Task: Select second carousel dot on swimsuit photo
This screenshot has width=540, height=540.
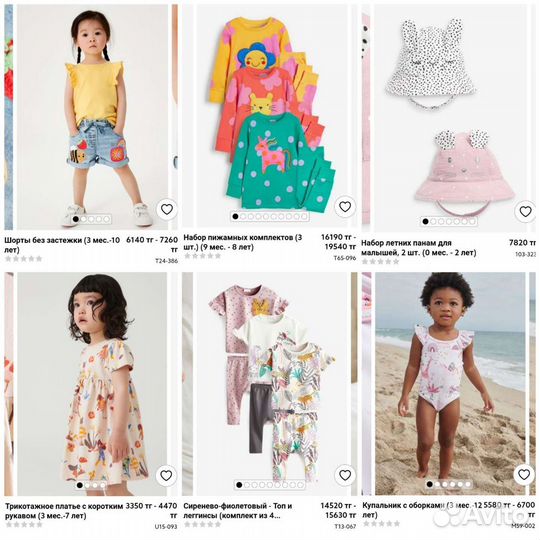Action: (x=437, y=484)
